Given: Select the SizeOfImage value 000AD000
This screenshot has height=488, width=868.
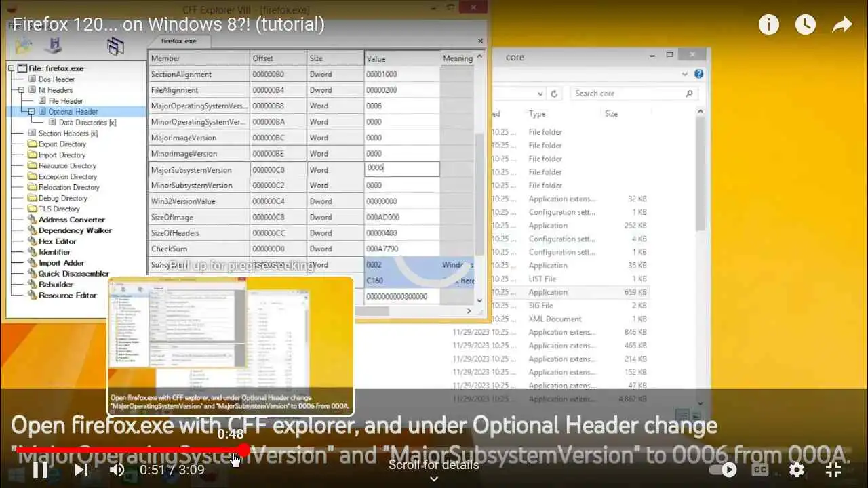Looking at the screenshot, I should (x=401, y=218).
